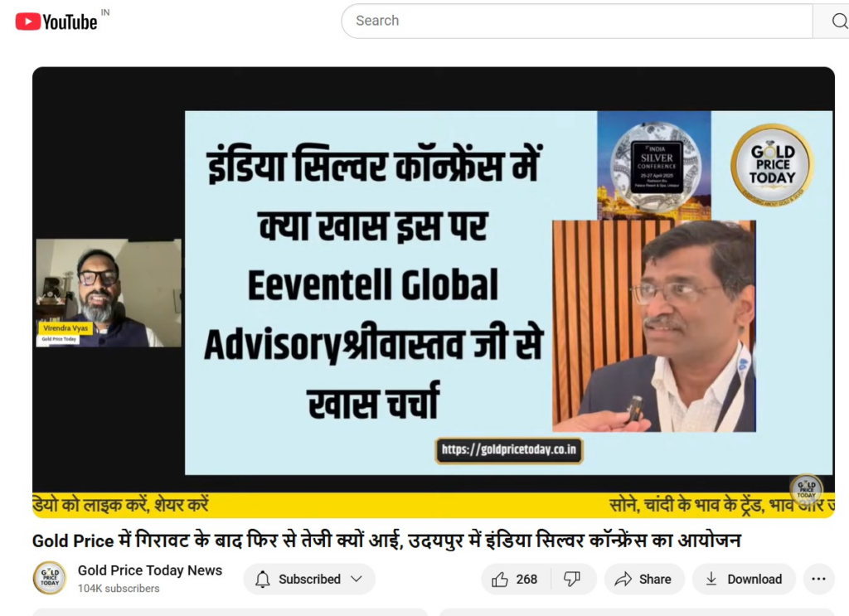Click the video title text below the player
The width and height of the screenshot is (849, 616).
coord(386,541)
